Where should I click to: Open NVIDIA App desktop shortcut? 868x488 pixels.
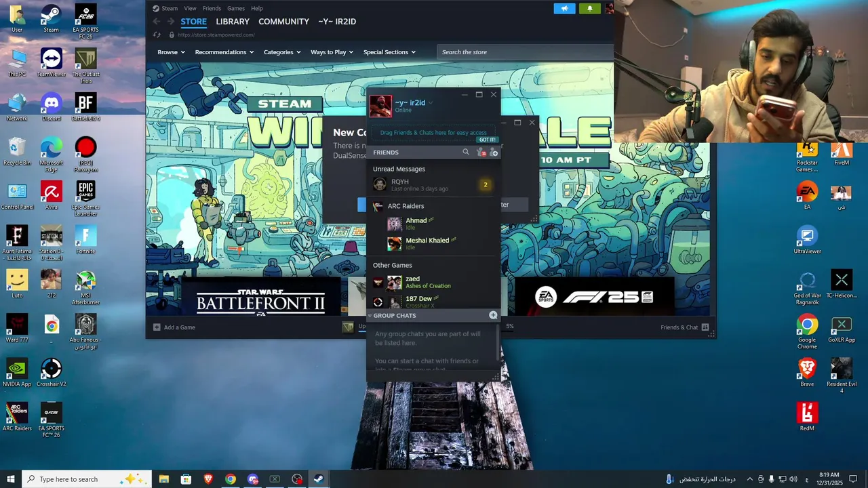[x=17, y=372]
